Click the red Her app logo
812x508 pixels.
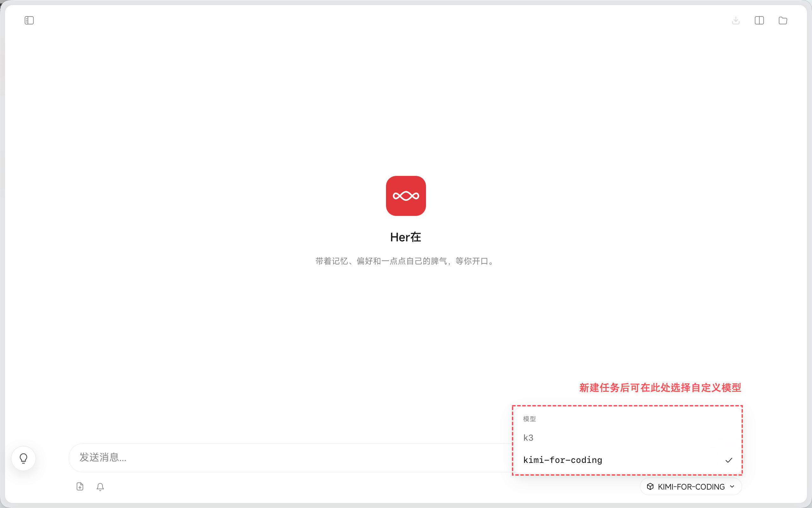click(406, 196)
